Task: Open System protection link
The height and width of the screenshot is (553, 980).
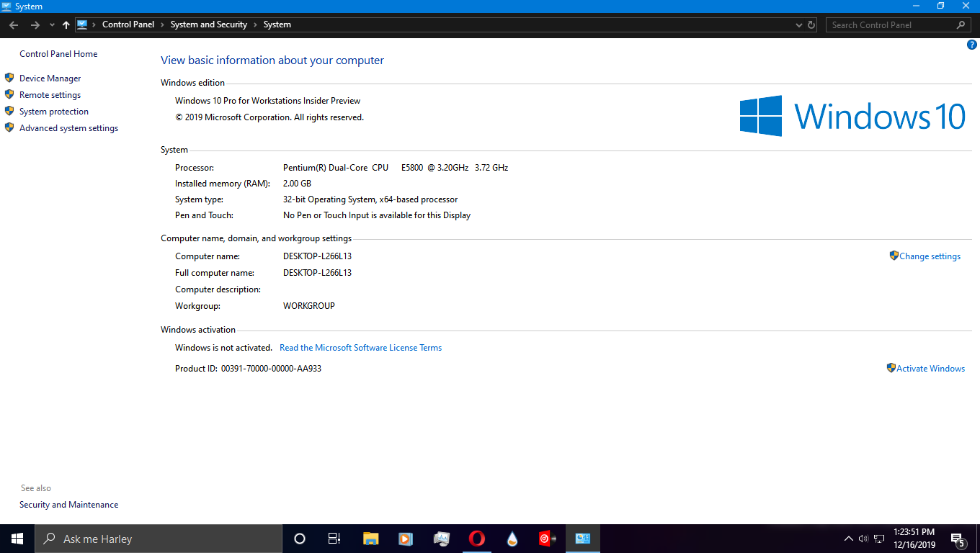Action: pyautogui.click(x=54, y=112)
